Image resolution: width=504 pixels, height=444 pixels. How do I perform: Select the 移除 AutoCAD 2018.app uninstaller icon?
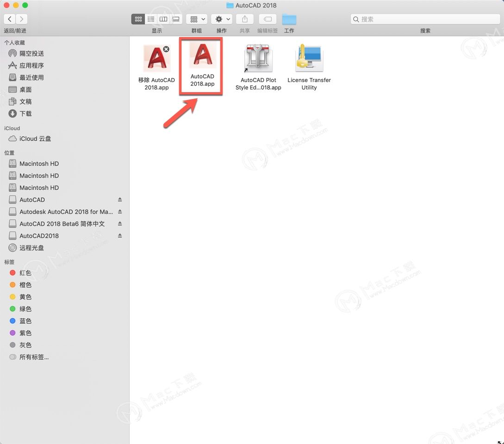[156, 58]
